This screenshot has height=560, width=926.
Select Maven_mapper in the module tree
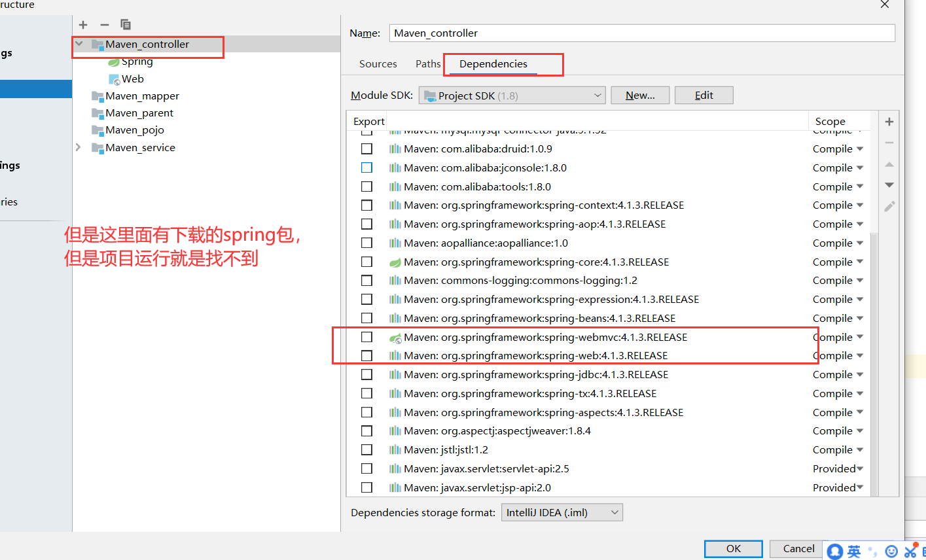(x=142, y=96)
